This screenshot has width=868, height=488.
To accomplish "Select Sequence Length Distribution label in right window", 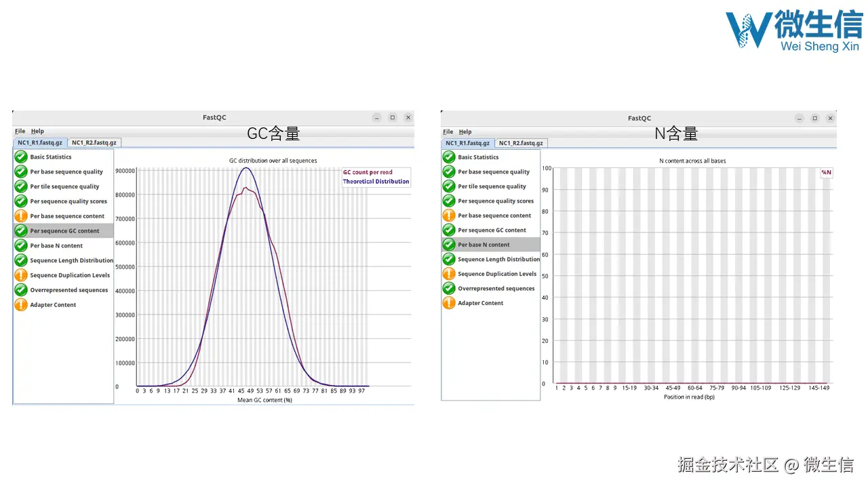I will click(499, 259).
